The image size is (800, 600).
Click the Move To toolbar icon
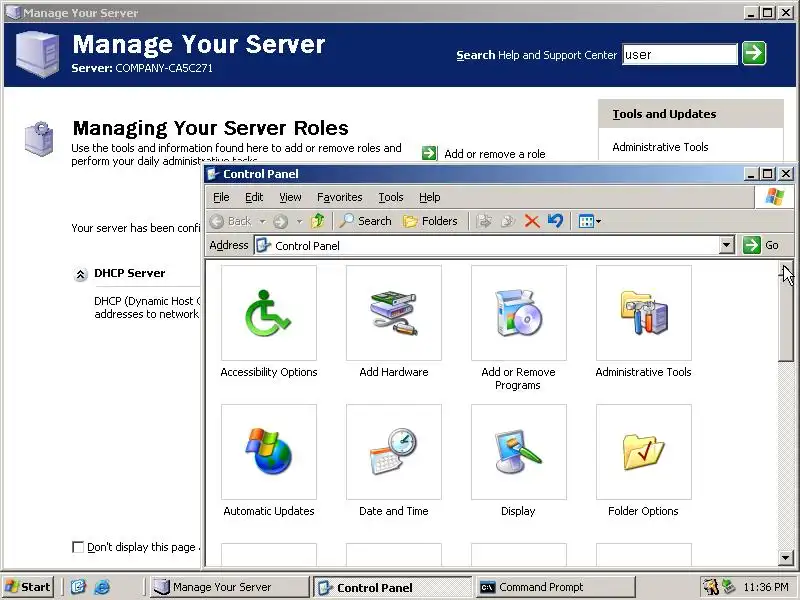pyautogui.click(x=484, y=221)
